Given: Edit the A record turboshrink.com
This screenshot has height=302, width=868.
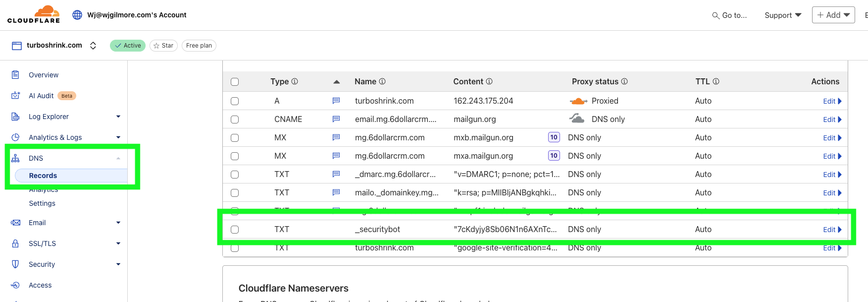Looking at the screenshot, I should (x=832, y=101).
